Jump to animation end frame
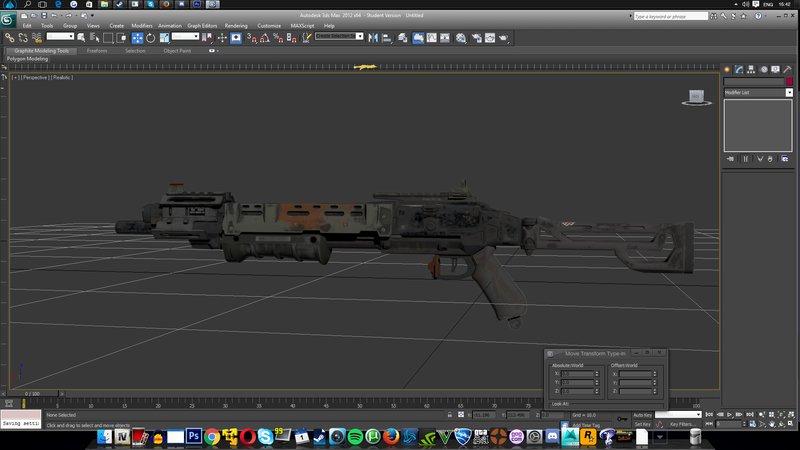800x450 pixels. click(x=749, y=415)
